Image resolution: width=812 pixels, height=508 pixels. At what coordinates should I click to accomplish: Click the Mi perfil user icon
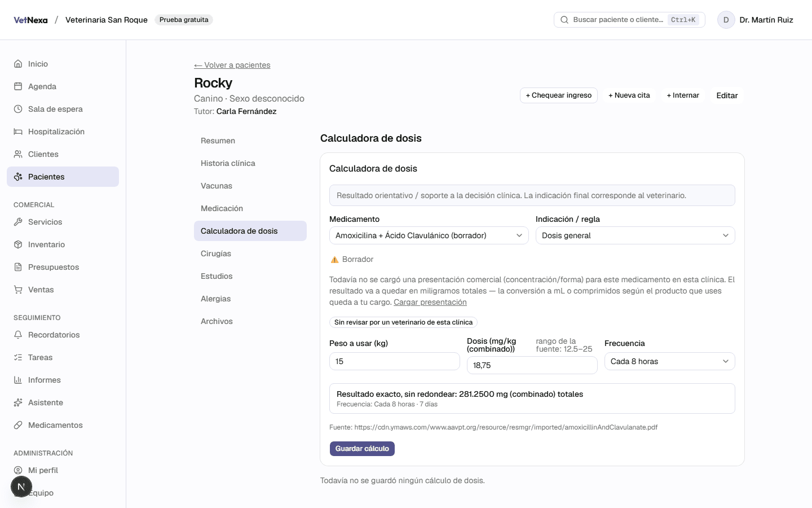point(18,470)
